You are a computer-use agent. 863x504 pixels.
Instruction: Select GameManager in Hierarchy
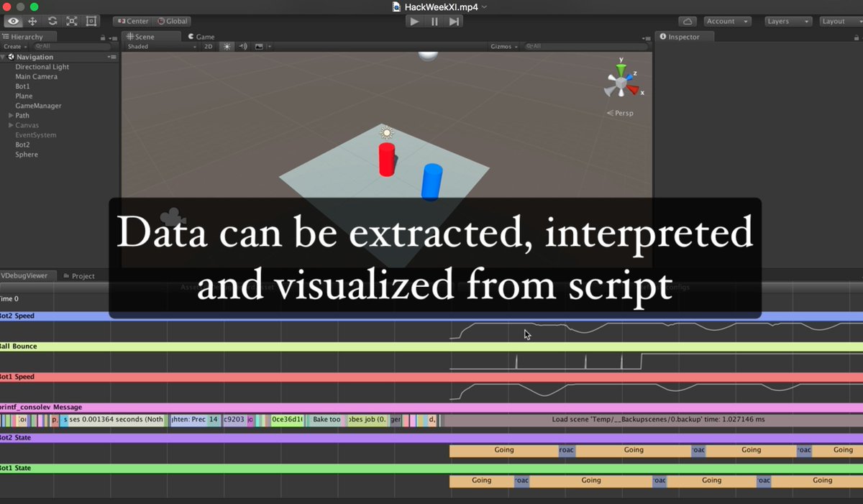[x=38, y=106]
